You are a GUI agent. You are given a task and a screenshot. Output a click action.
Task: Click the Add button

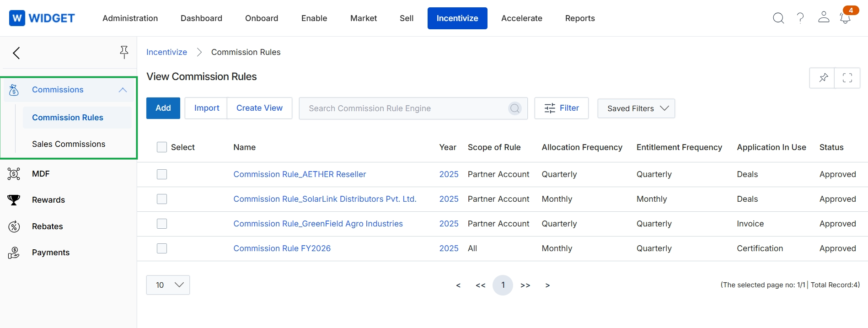tap(163, 108)
